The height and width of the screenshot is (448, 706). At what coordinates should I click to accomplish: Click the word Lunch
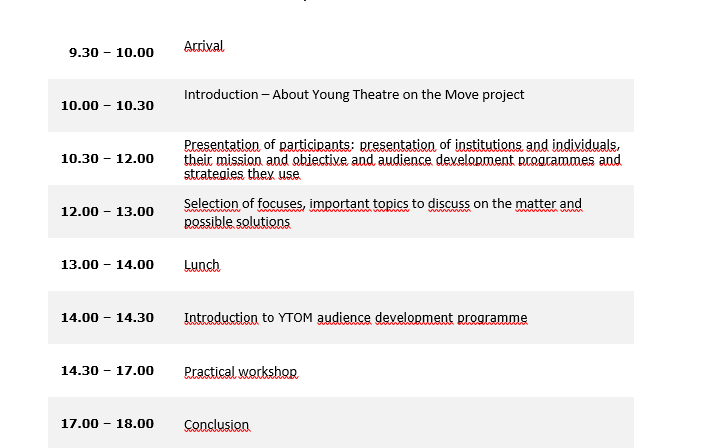pyautogui.click(x=202, y=265)
